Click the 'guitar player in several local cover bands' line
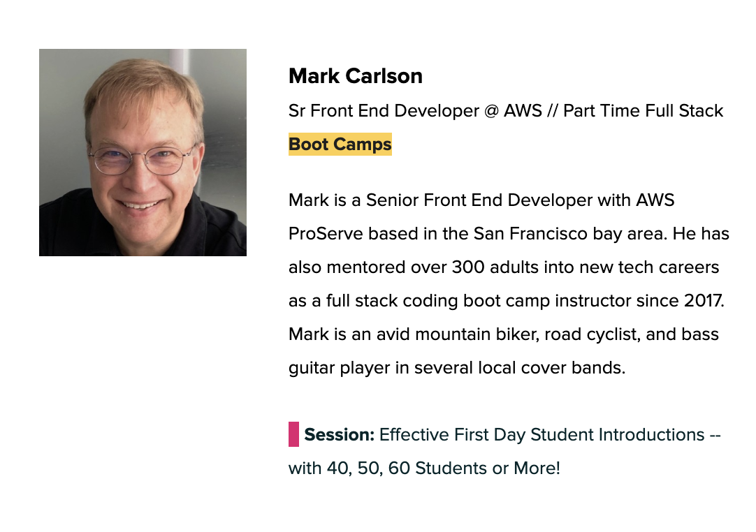The height and width of the screenshot is (532, 756). (456, 368)
